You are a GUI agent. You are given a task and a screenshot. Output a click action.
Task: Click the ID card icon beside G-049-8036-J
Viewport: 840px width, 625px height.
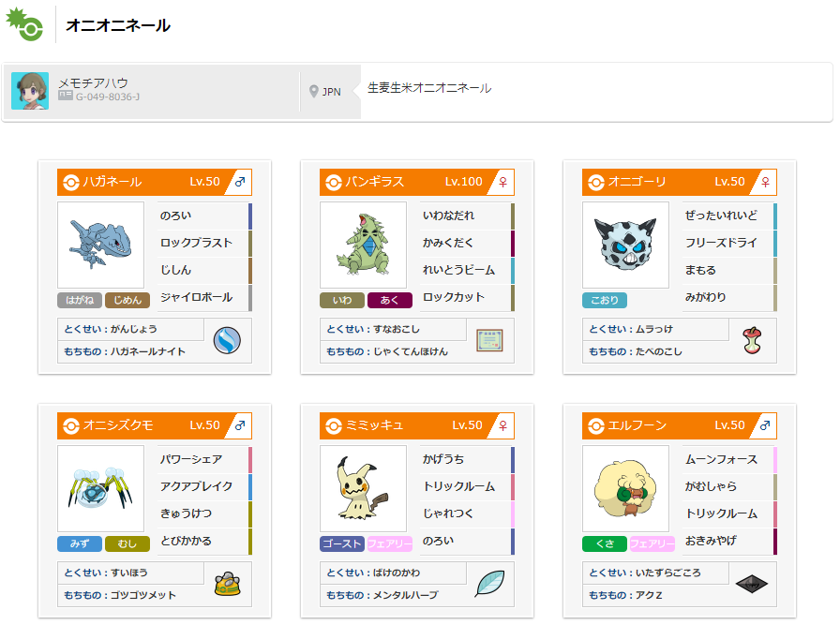[x=66, y=96]
